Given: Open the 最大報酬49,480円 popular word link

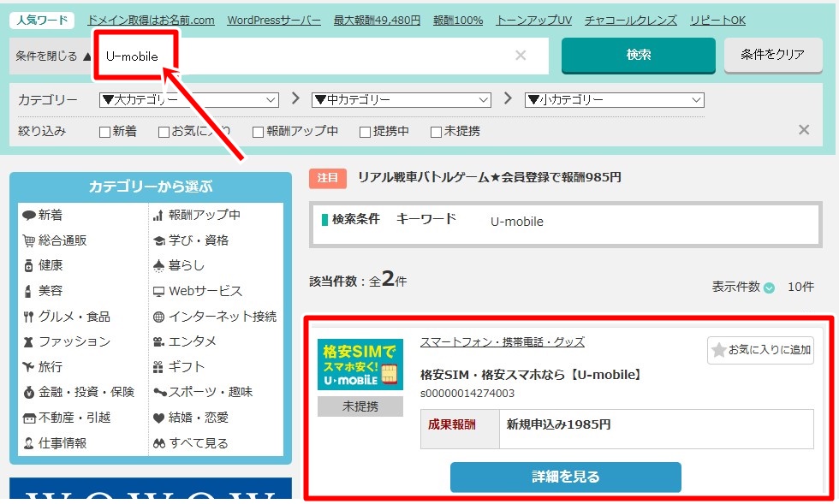Looking at the screenshot, I should pyautogui.click(x=377, y=21).
